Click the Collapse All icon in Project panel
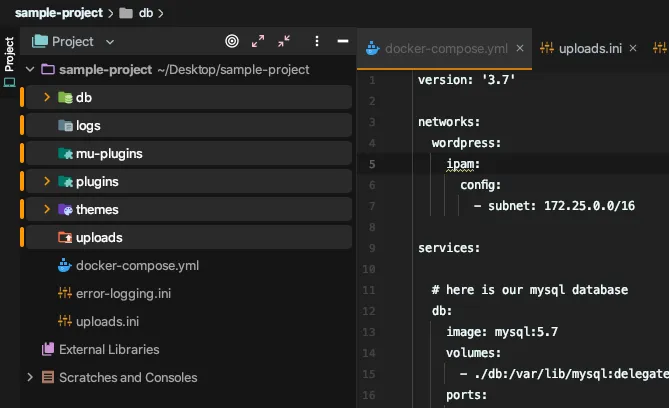The height and width of the screenshot is (408, 669). pos(285,42)
